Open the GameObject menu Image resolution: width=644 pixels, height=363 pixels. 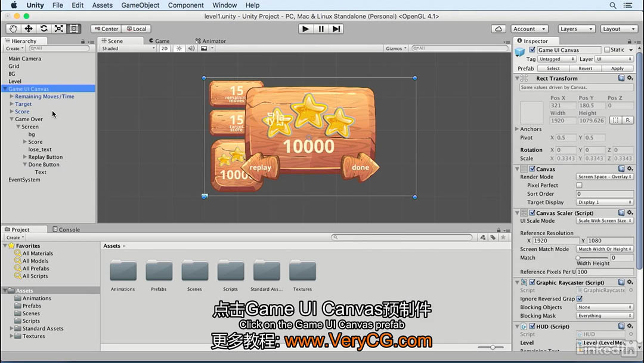[140, 5]
